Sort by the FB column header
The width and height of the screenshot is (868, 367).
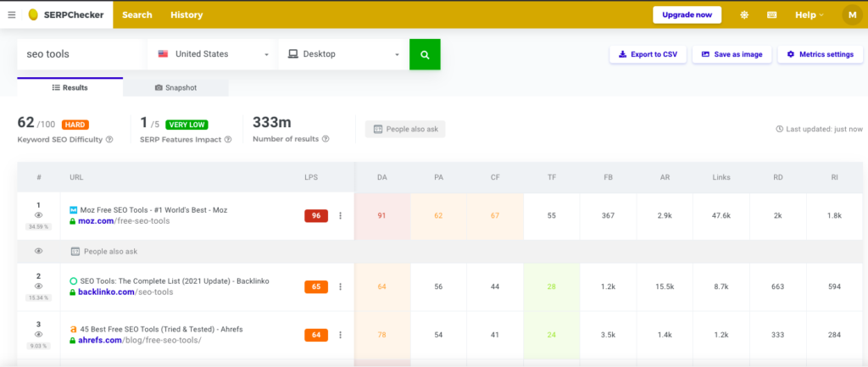coord(608,178)
